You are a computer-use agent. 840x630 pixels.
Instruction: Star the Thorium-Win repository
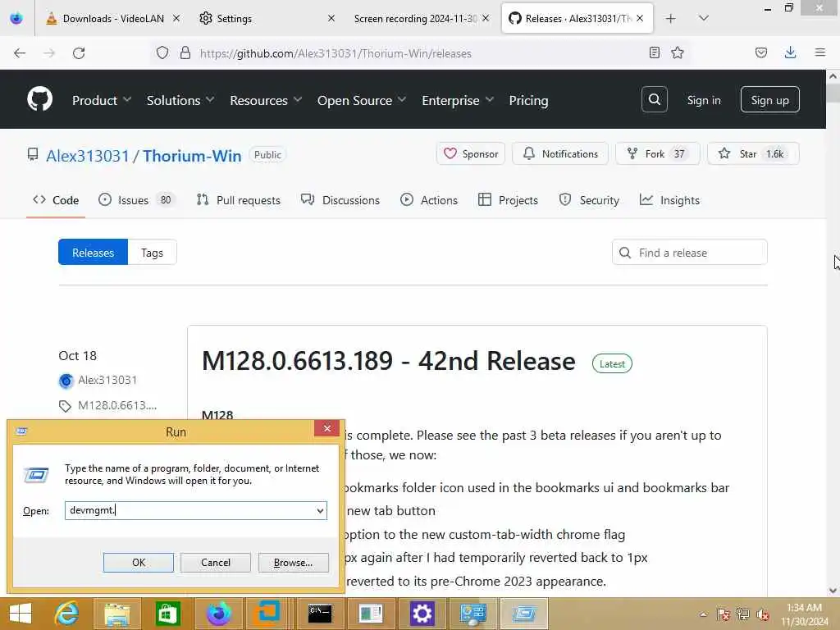click(x=753, y=153)
